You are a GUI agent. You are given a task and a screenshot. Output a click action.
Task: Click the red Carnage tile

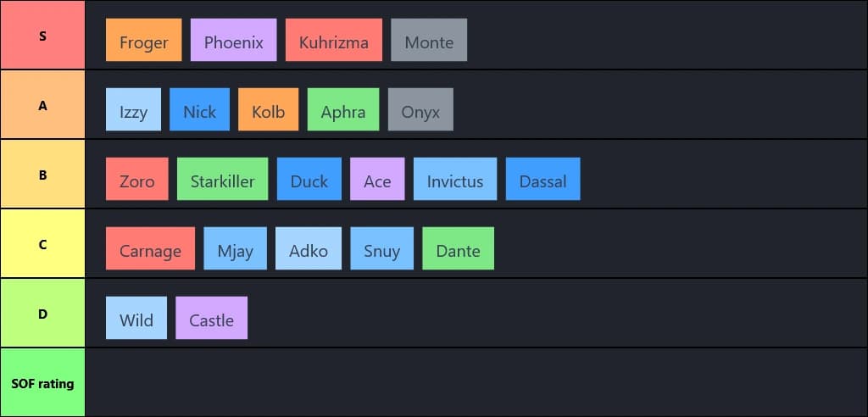(x=150, y=249)
